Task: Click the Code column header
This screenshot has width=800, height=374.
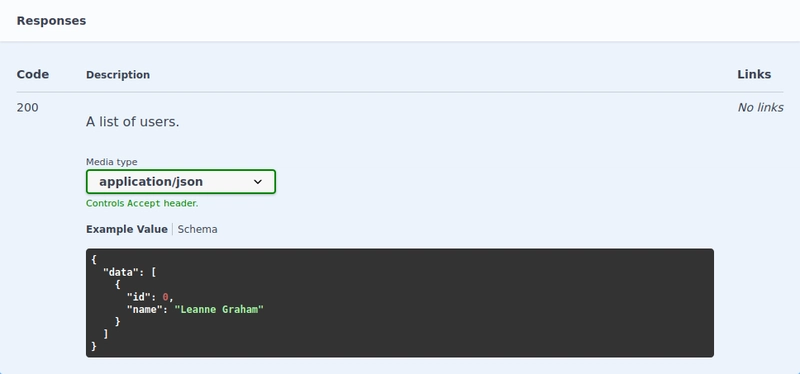Action: point(33,74)
